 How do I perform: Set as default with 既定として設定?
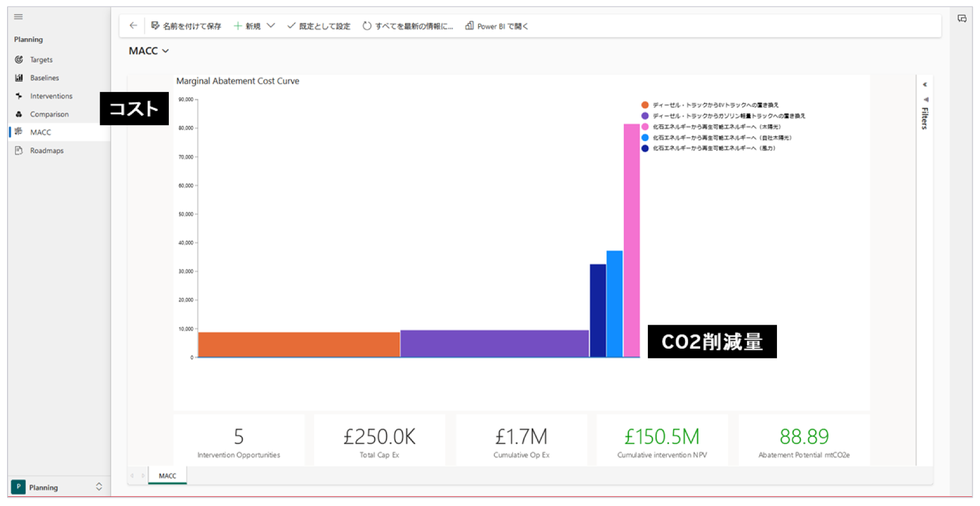pos(318,26)
